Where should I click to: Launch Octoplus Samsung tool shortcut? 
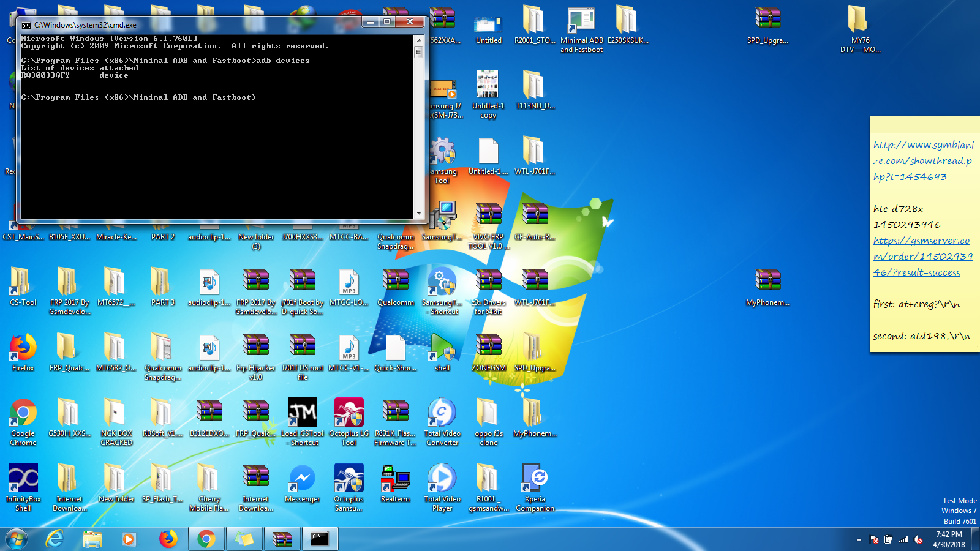coord(349,487)
